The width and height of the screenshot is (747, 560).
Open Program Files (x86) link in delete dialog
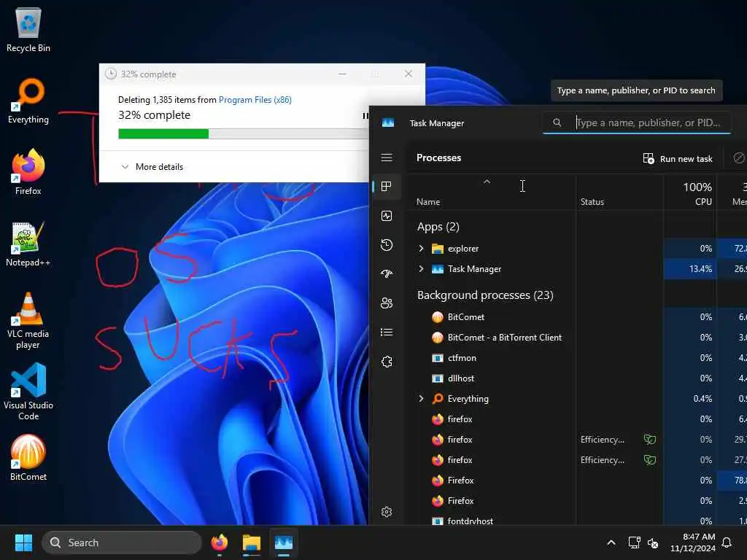click(255, 100)
